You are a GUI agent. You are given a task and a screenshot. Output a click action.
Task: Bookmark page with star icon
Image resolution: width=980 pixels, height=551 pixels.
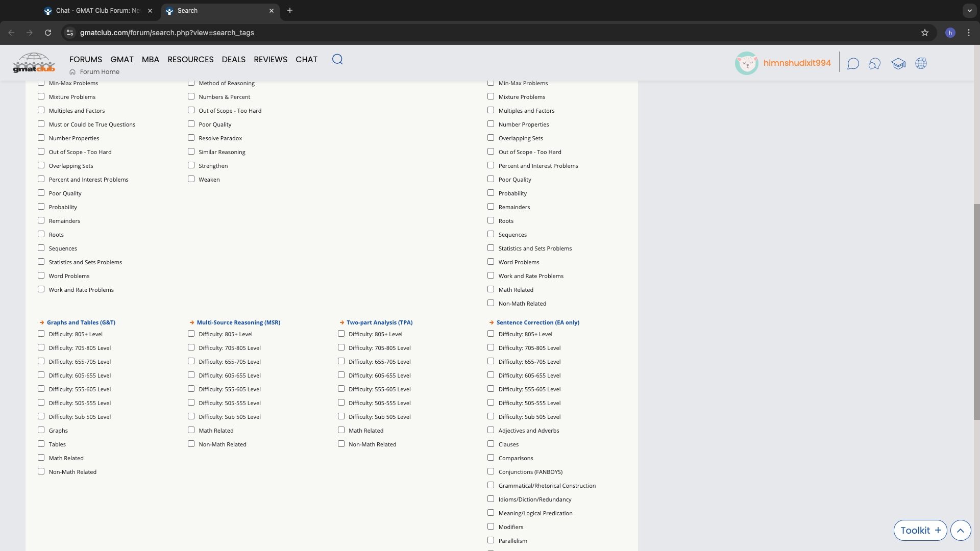point(924,33)
